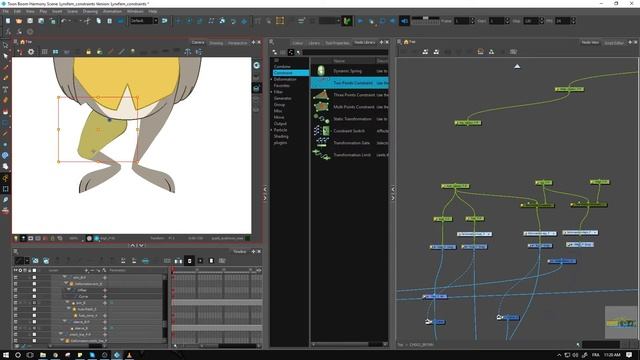Viewport: 640px width, 360px height.
Task: Start playback with the Play icon
Action: click(x=360, y=21)
